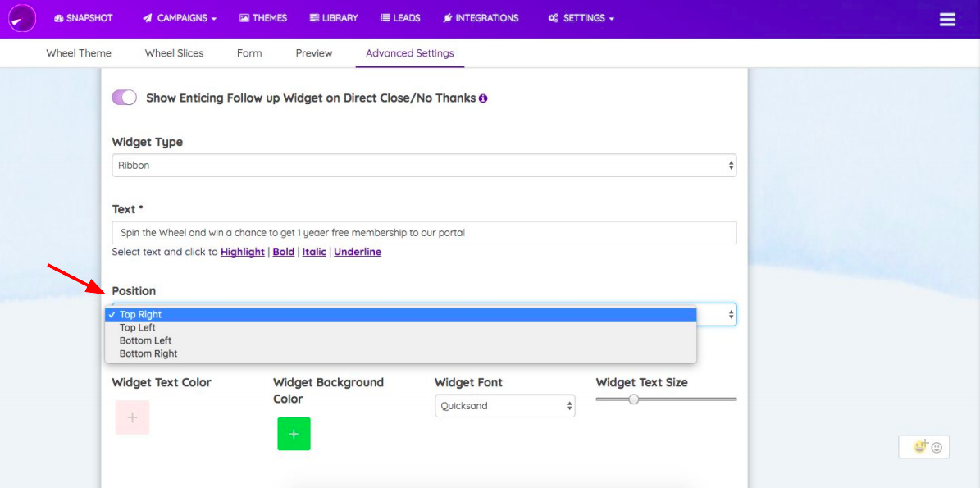The image size is (980, 488).
Task: Switch to the Preview tab
Action: pyautogui.click(x=314, y=53)
